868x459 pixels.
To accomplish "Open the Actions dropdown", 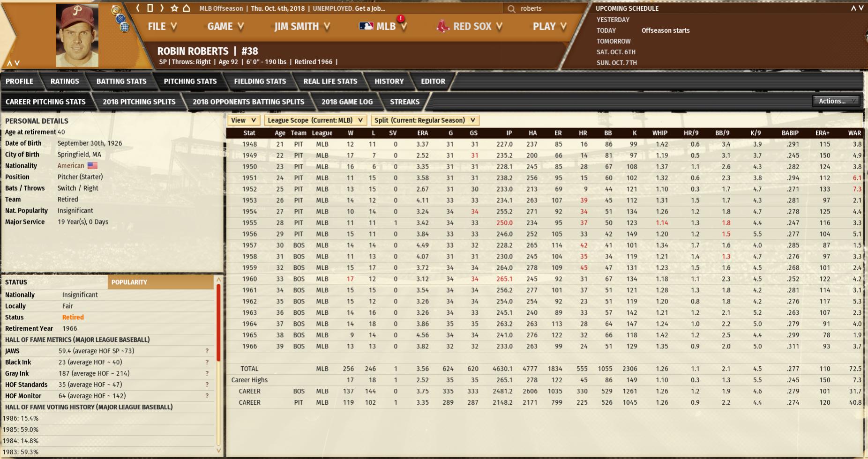I will point(837,101).
